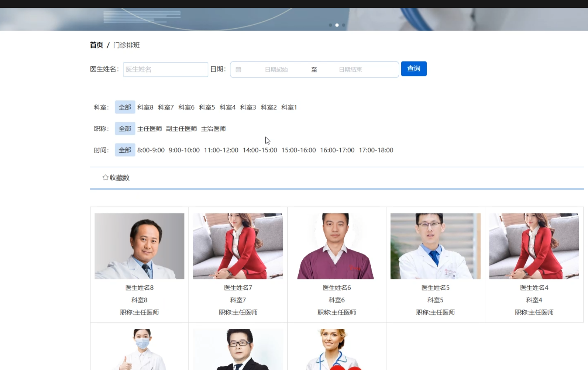Viewport: 588px width, 370px height.
Task: Filter by 主任医师 title
Action: [x=149, y=129]
